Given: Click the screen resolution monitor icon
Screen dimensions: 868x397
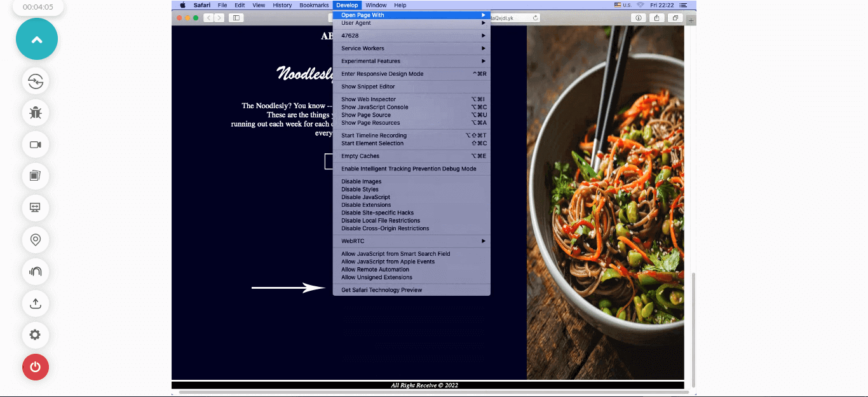Looking at the screenshot, I should [x=36, y=208].
